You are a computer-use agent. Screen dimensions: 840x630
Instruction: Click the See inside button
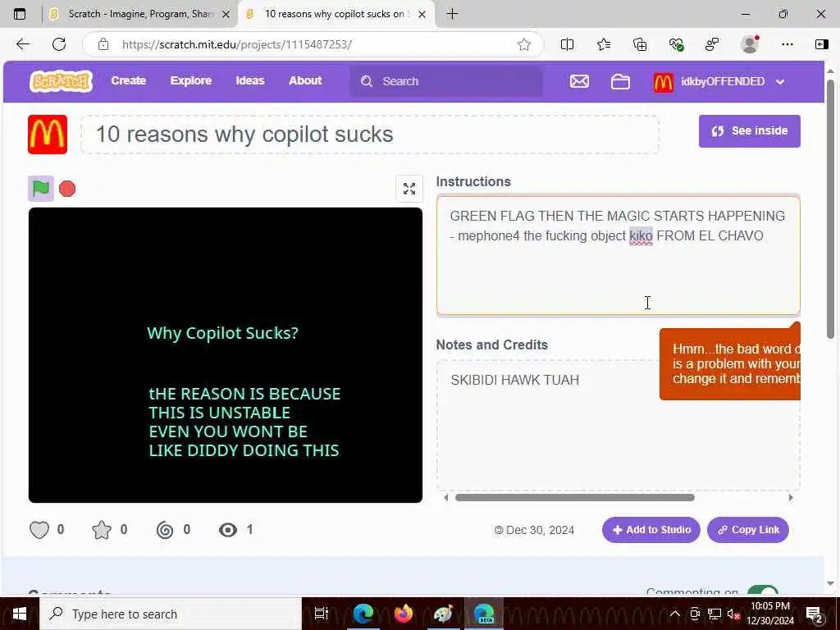pos(750,130)
